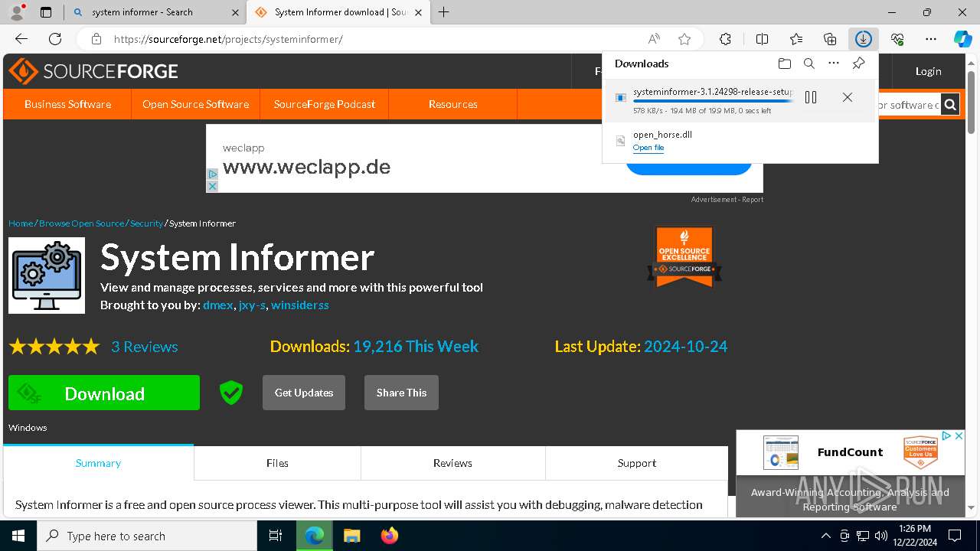This screenshot has width=980, height=551.
Task: Go to Home breadcrumb
Action: (x=21, y=223)
